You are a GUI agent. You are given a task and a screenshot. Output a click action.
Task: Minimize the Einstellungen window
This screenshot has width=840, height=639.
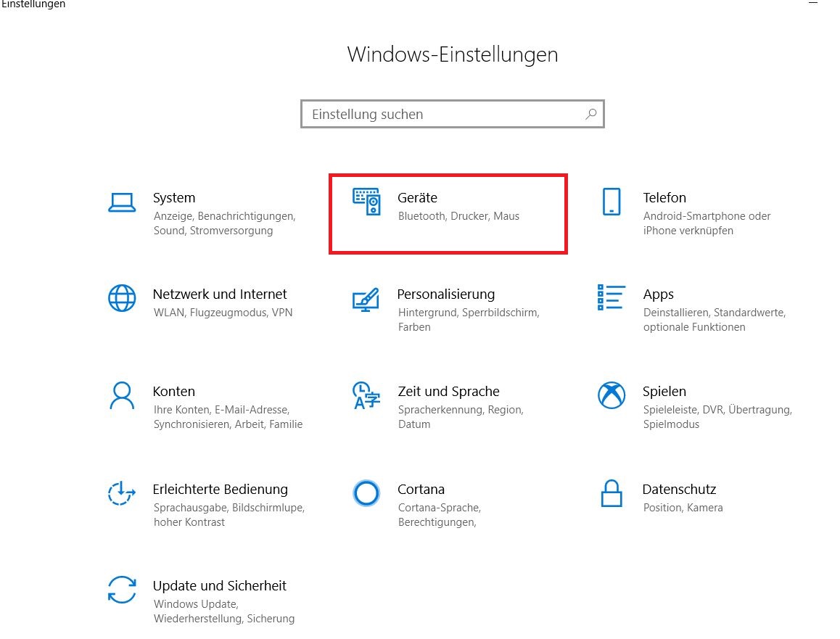point(813,3)
